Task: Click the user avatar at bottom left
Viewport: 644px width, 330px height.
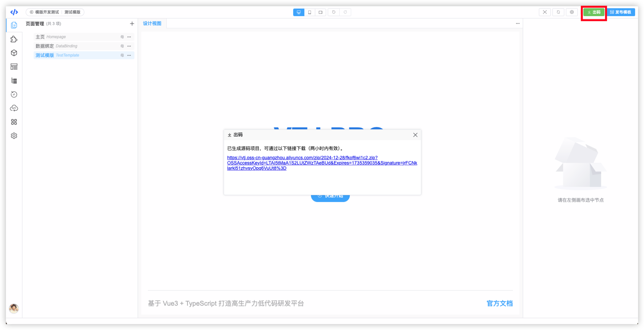Action: click(x=14, y=308)
